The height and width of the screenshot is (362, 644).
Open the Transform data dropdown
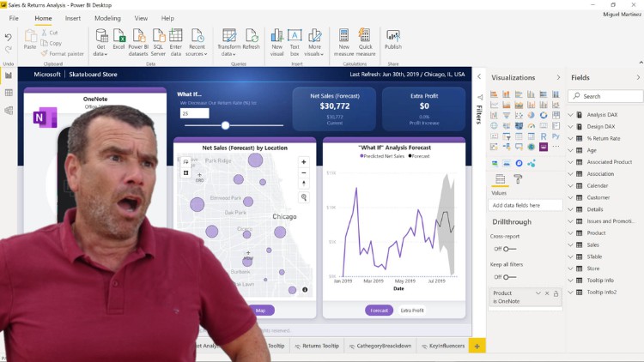point(229,54)
